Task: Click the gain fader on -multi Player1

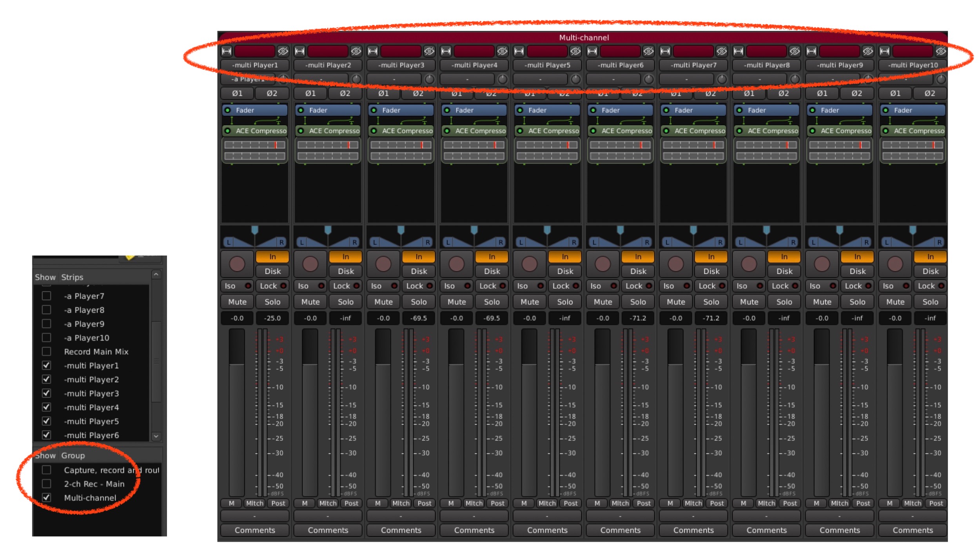Action: [x=236, y=413]
